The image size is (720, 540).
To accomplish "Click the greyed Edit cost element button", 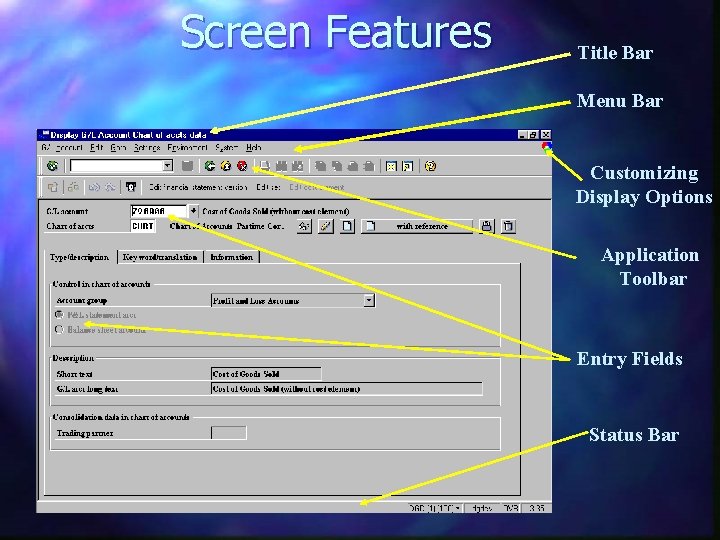I will (x=316, y=187).
